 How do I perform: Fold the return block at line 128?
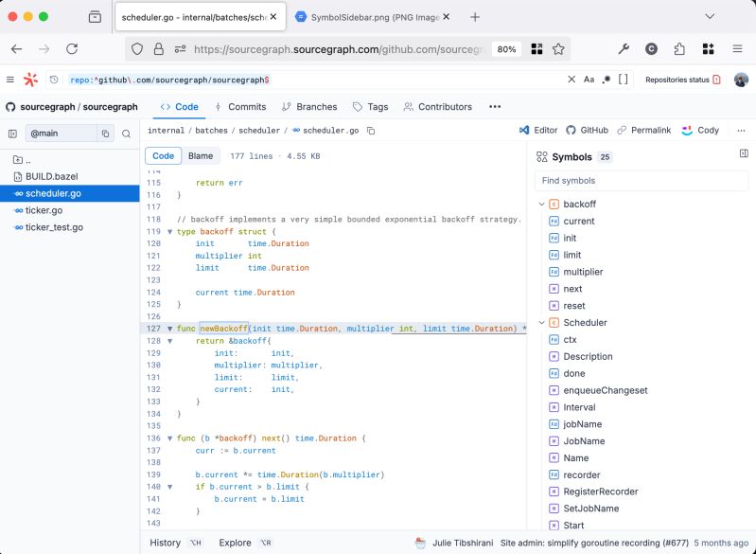169,341
